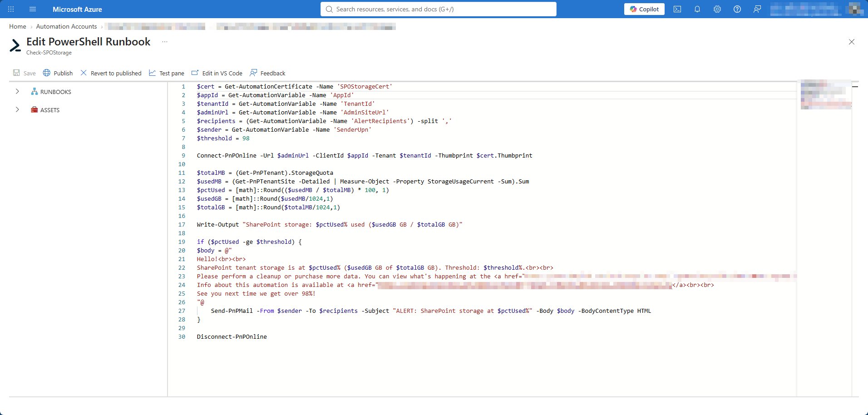Select the RUNBOOKS tree item
This screenshot has height=415, width=868.
(56, 92)
